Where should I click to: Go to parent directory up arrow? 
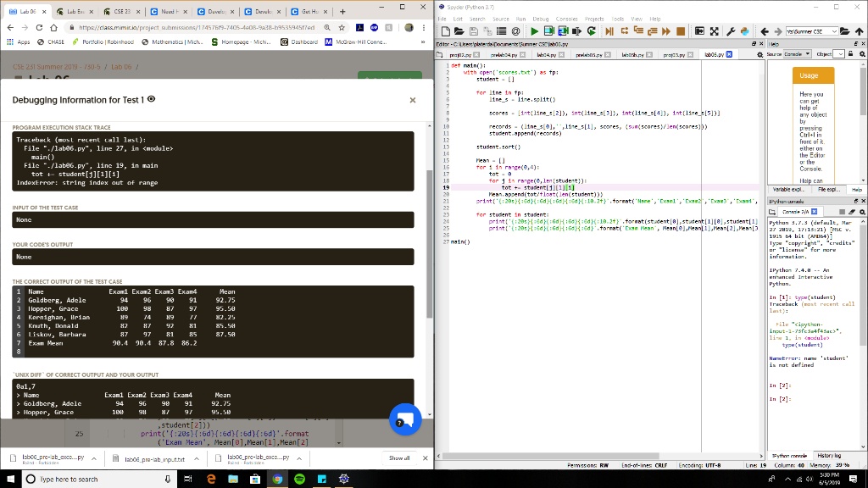coord(860,31)
